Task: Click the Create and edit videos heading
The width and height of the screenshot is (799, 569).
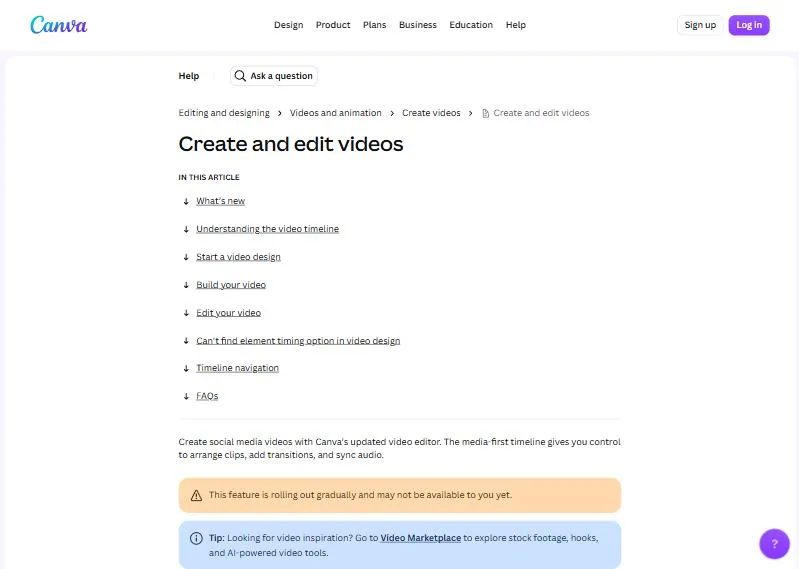Action: [290, 144]
